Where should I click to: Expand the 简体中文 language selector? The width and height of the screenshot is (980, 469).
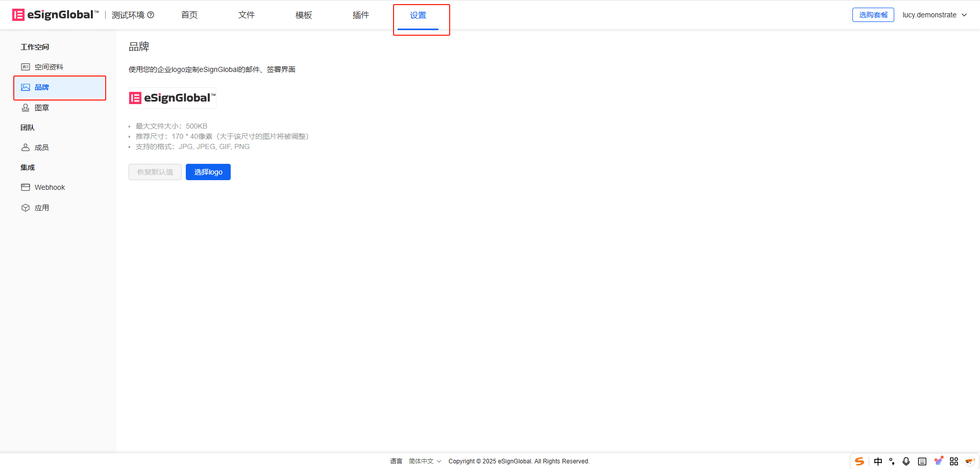[425, 461]
